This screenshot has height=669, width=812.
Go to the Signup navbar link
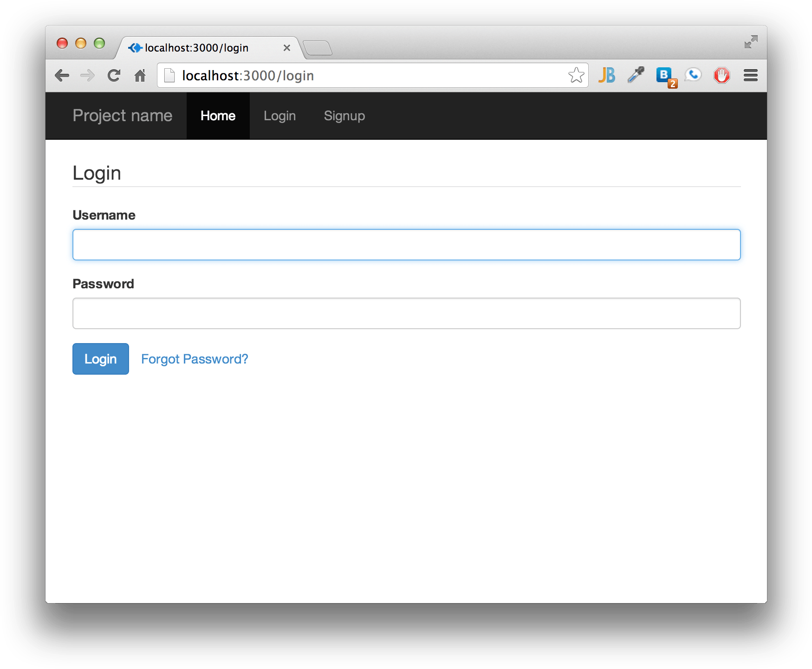tap(344, 116)
